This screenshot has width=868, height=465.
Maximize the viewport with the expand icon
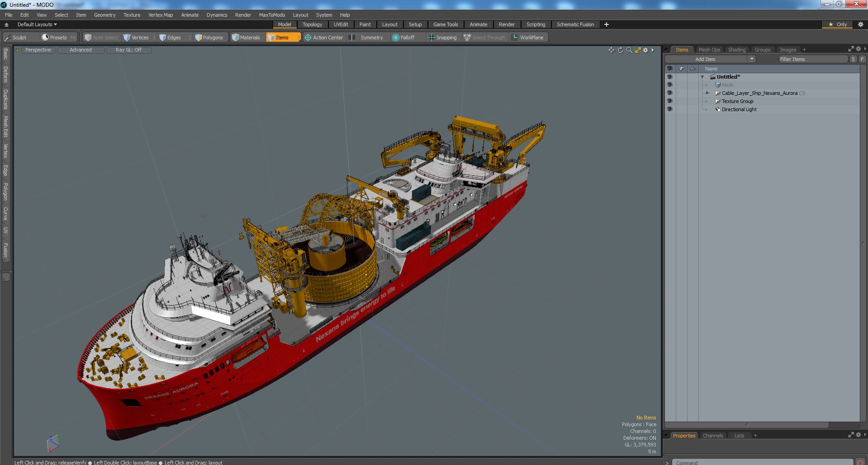coord(638,50)
